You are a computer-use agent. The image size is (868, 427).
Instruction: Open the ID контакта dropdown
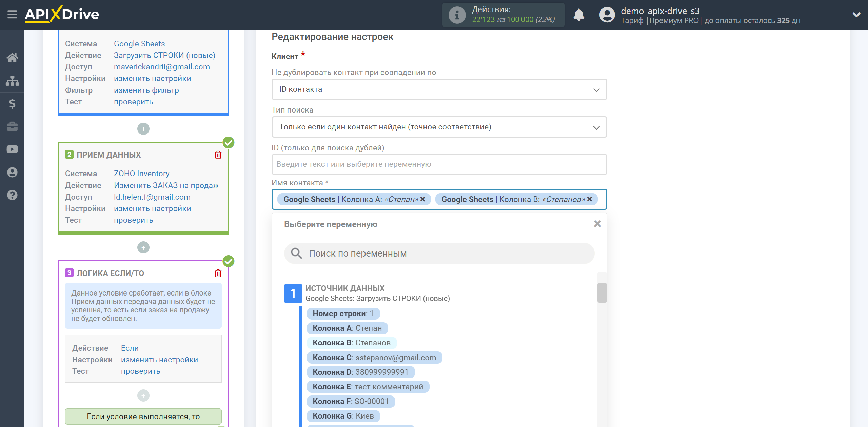click(x=439, y=89)
